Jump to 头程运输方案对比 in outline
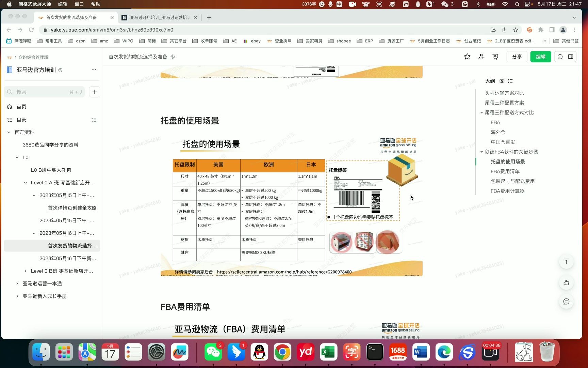The width and height of the screenshot is (588, 368). tap(504, 93)
